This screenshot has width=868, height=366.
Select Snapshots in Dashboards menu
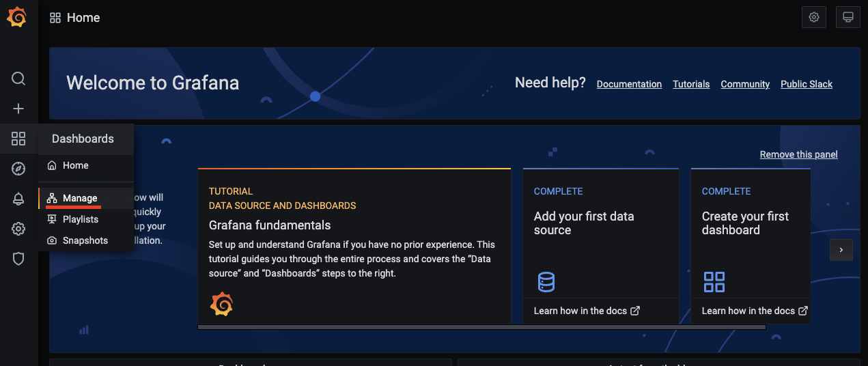(x=86, y=240)
